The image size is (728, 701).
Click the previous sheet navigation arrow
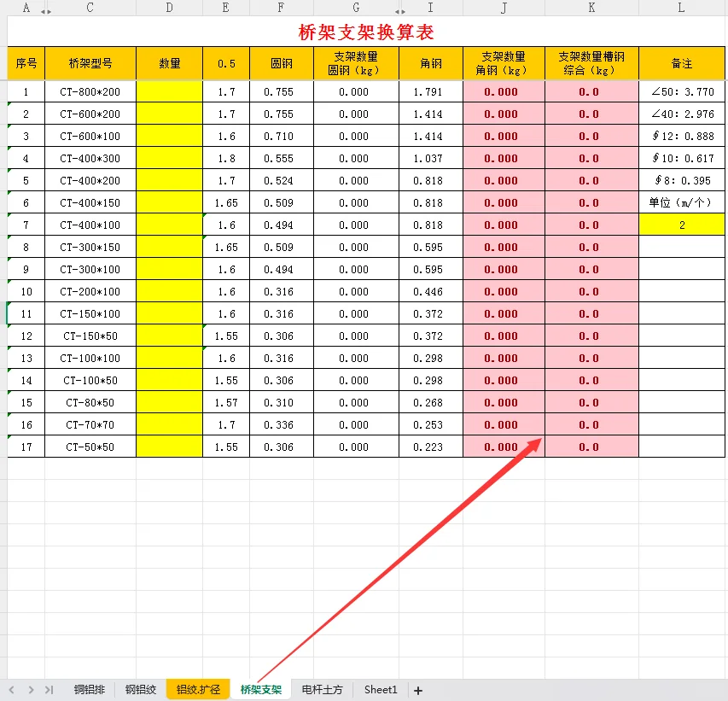point(11,689)
